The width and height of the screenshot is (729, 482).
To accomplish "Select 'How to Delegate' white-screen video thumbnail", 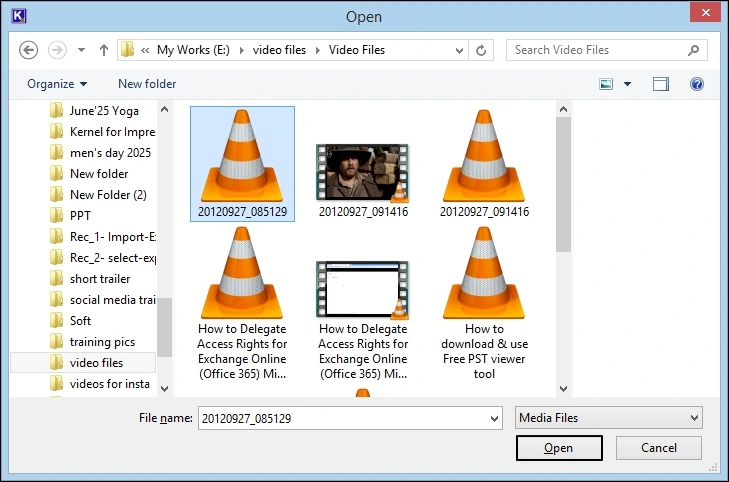I will (x=363, y=320).
